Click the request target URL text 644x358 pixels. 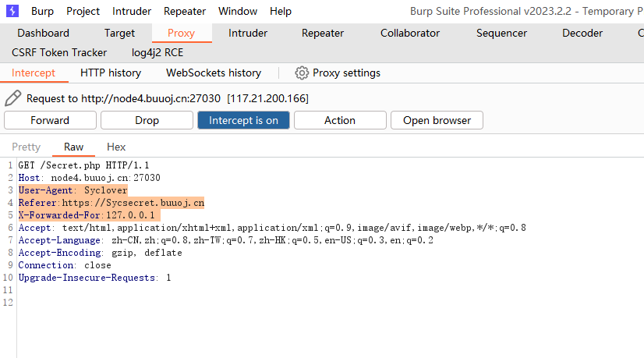[150, 98]
